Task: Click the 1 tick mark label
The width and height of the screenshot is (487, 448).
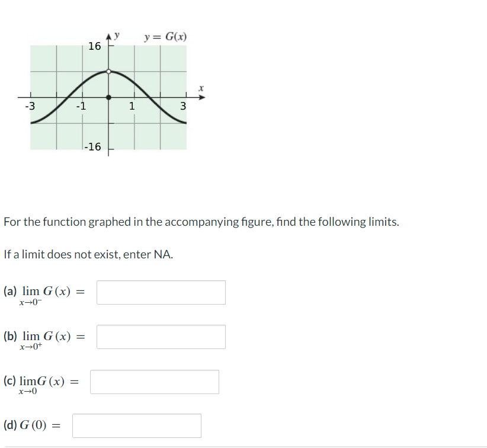Action: pyautogui.click(x=132, y=107)
